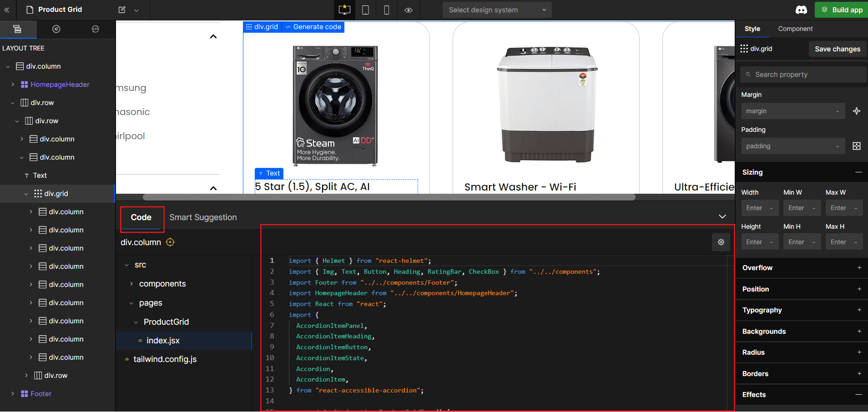868x412 pixels.
Task: Open code editor settings gear
Action: point(721,242)
